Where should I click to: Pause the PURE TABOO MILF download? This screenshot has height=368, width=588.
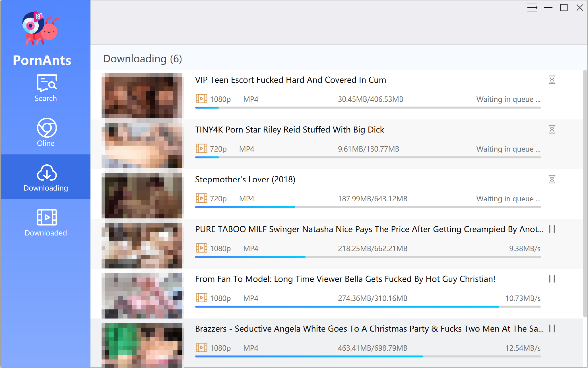[552, 229]
